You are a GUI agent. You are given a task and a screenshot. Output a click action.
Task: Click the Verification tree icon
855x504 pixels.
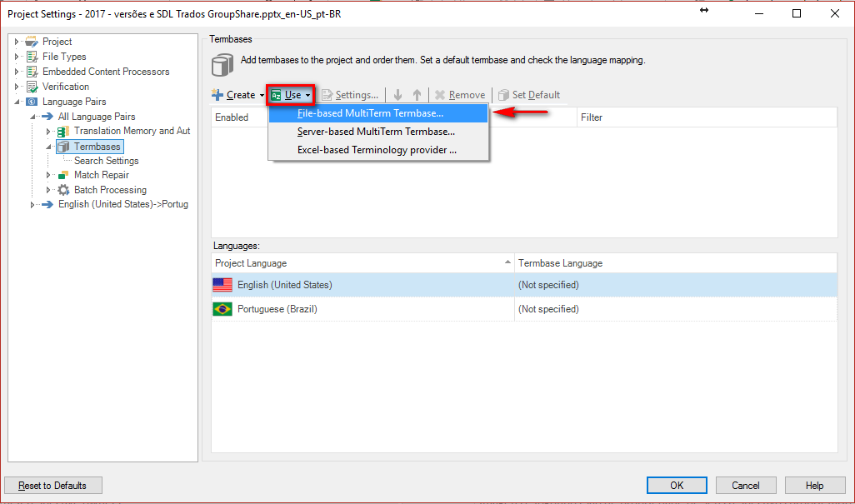pyautogui.click(x=32, y=87)
